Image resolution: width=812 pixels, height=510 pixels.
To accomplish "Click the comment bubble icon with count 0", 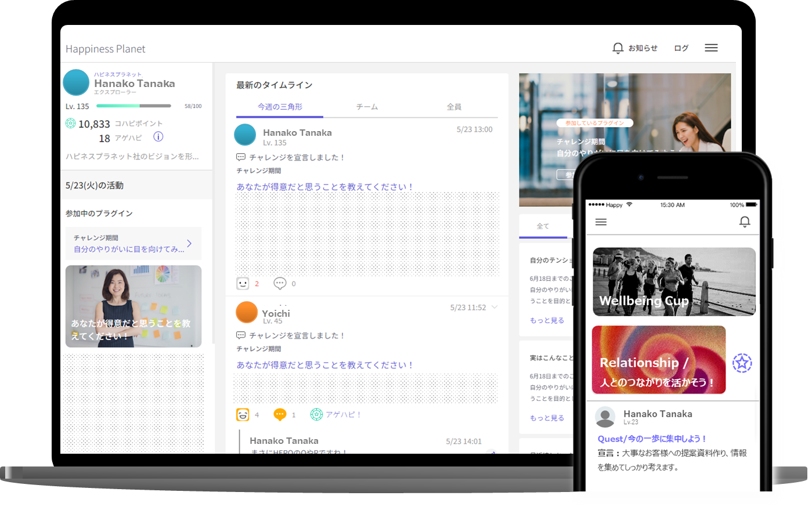I will [x=280, y=283].
